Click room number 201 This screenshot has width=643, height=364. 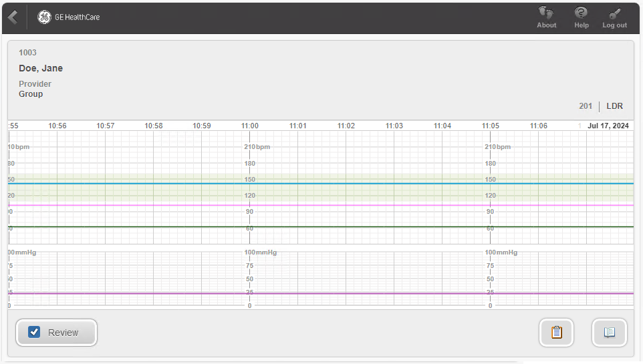pos(586,106)
